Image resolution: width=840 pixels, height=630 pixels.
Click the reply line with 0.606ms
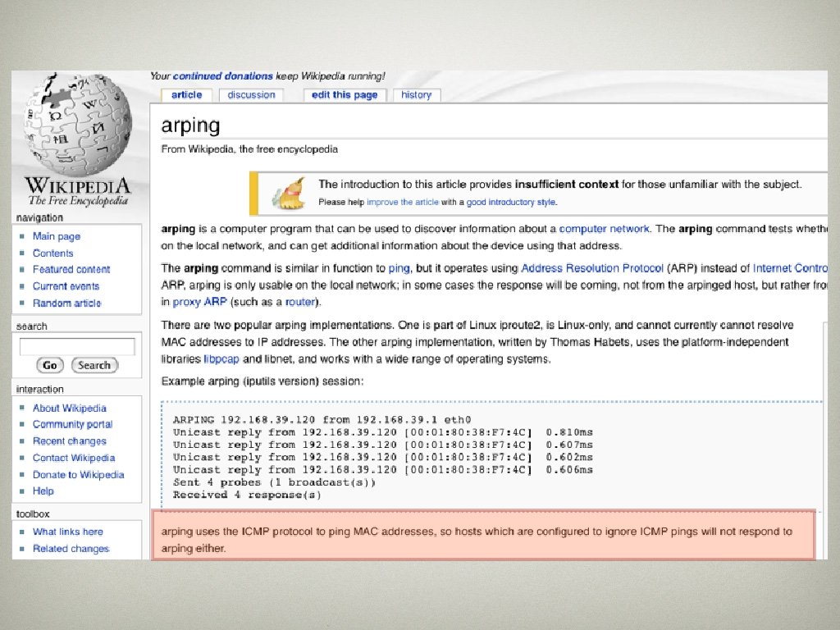(382, 469)
